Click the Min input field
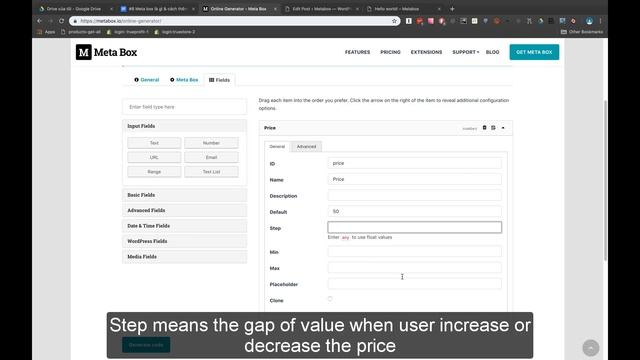Viewport: 640px width, 360px height. point(414,252)
